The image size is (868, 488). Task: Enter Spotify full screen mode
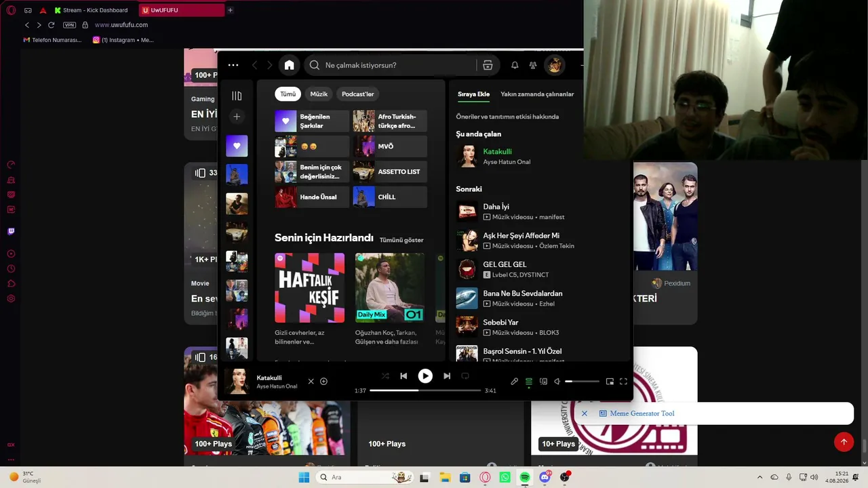(623, 382)
